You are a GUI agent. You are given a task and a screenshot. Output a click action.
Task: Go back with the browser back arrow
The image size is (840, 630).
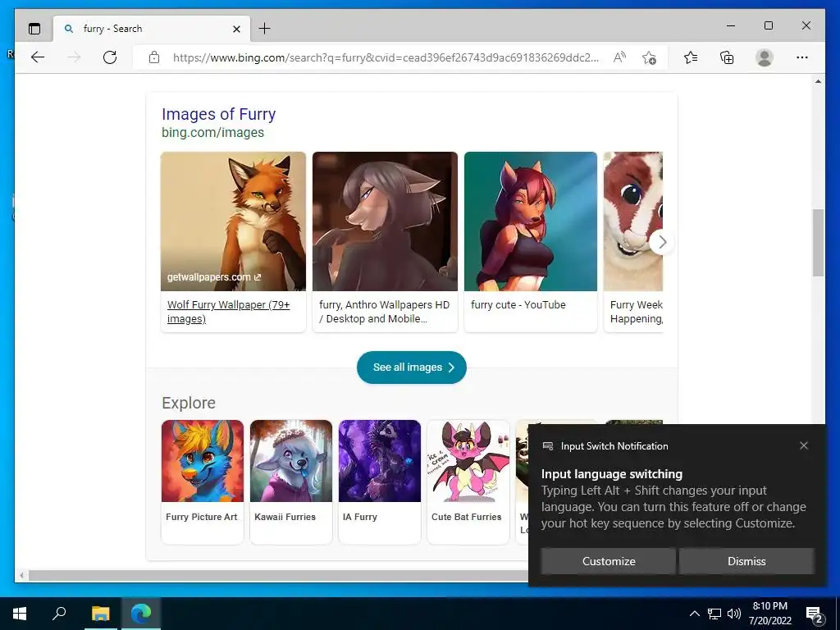point(38,57)
